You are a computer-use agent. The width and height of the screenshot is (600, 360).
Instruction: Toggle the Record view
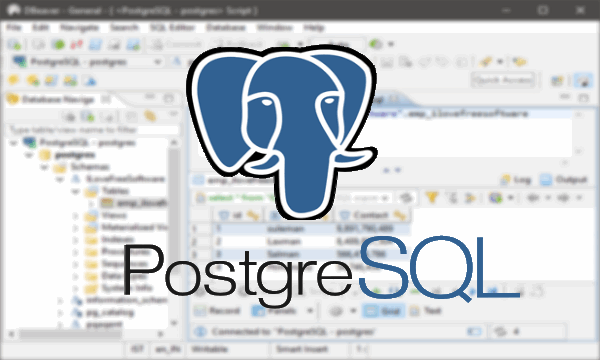click(x=217, y=311)
